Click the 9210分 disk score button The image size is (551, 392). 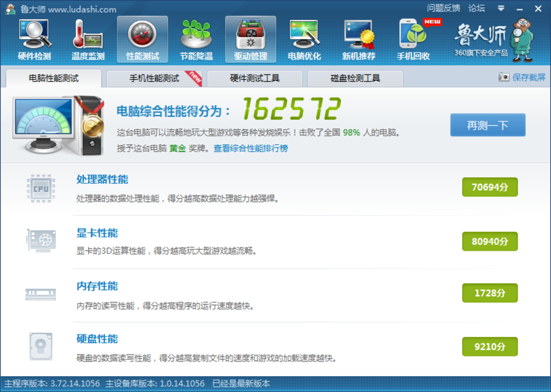pyautogui.click(x=490, y=347)
